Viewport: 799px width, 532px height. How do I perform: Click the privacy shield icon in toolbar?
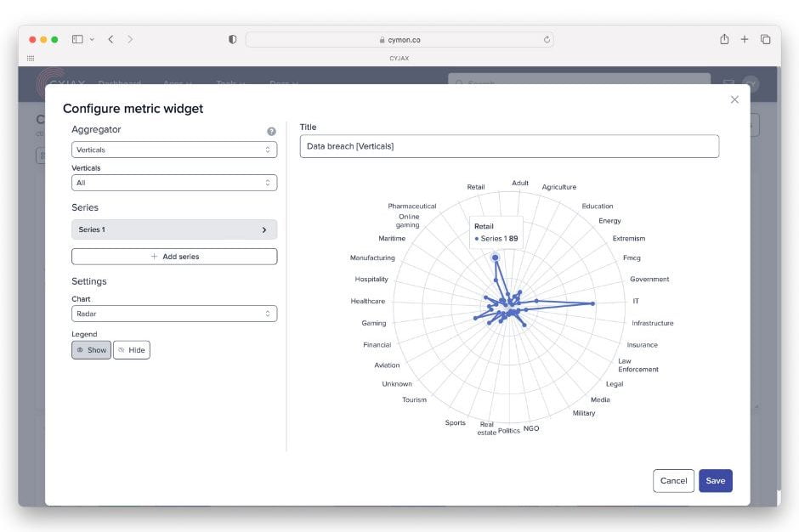232,39
